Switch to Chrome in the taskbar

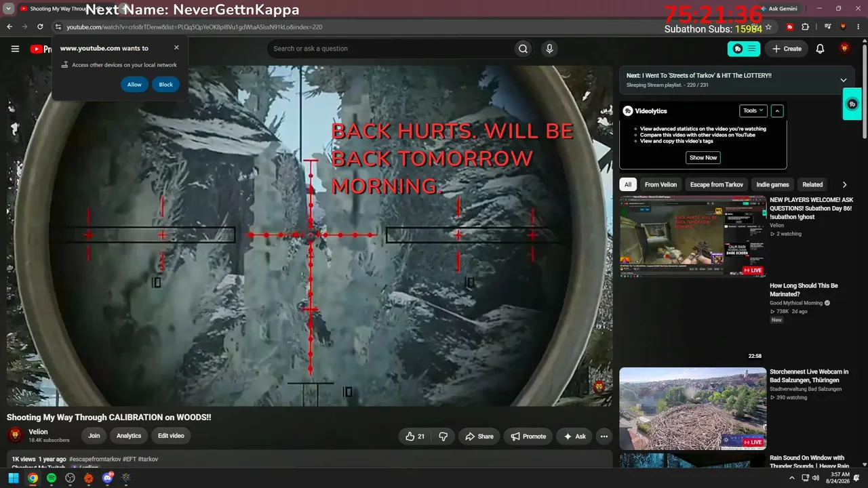(33, 478)
